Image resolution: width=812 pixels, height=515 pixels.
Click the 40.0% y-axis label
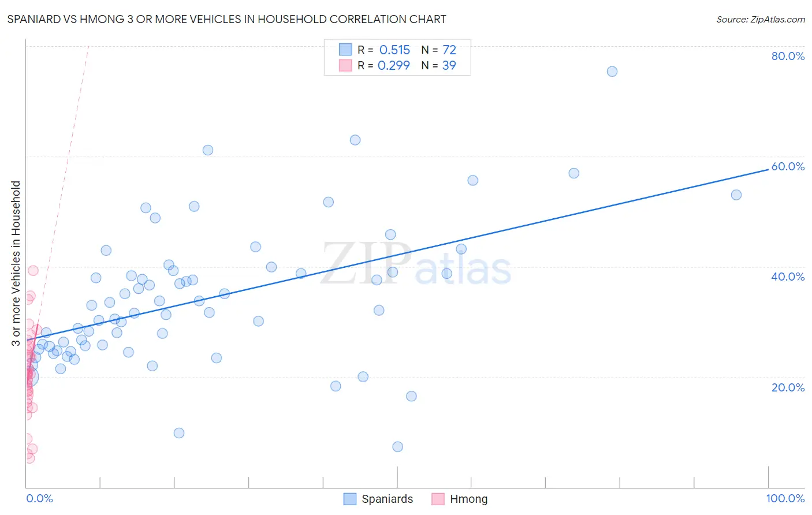(x=788, y=277)
